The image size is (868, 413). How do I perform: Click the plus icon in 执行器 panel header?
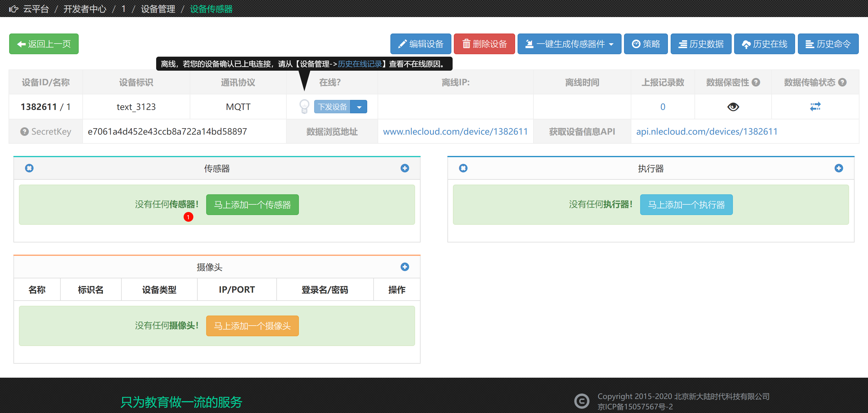[x=838, y=168]
